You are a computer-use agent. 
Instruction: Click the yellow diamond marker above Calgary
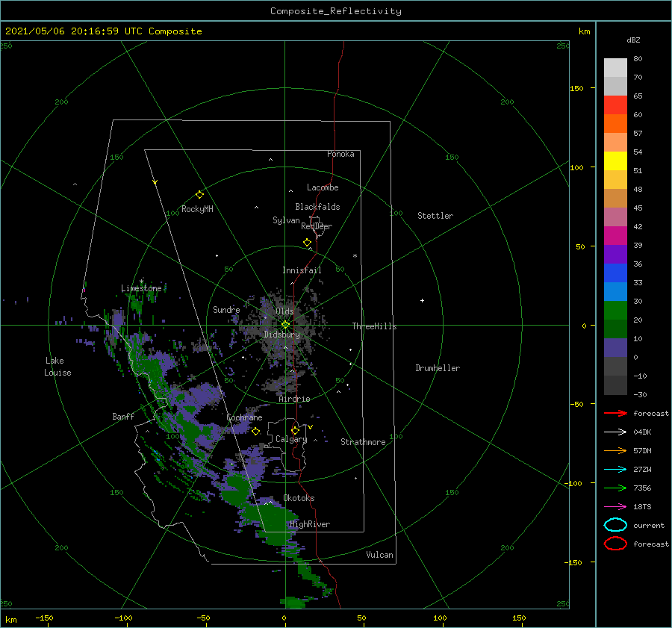(295, 430)
